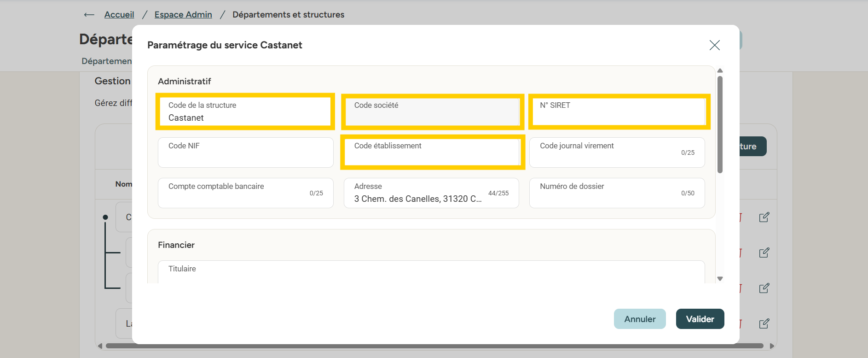Select the Compte comptable bancaire input
Screen dimensions: 868x358
pyautogui.click(x=245, y=193)
